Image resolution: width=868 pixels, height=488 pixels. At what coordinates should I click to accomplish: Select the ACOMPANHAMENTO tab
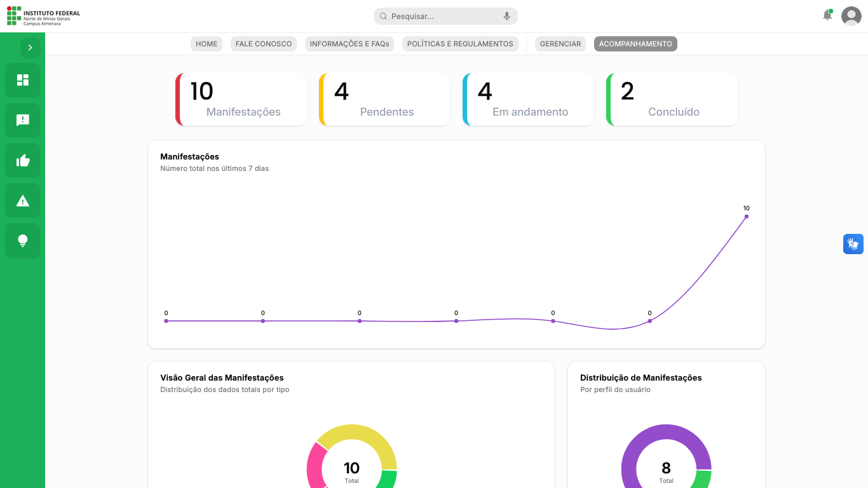click(635, 44)
